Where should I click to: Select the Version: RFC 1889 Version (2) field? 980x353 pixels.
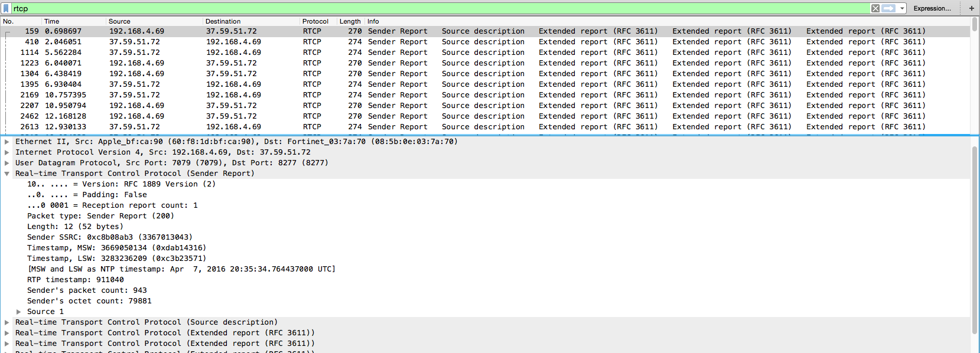click(121, 184)
